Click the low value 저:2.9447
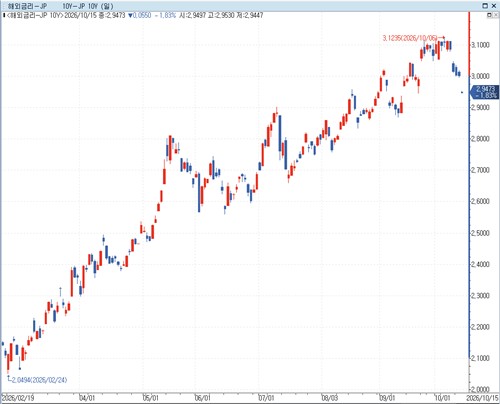Viewport: 500px width, 404px height. 250,15
